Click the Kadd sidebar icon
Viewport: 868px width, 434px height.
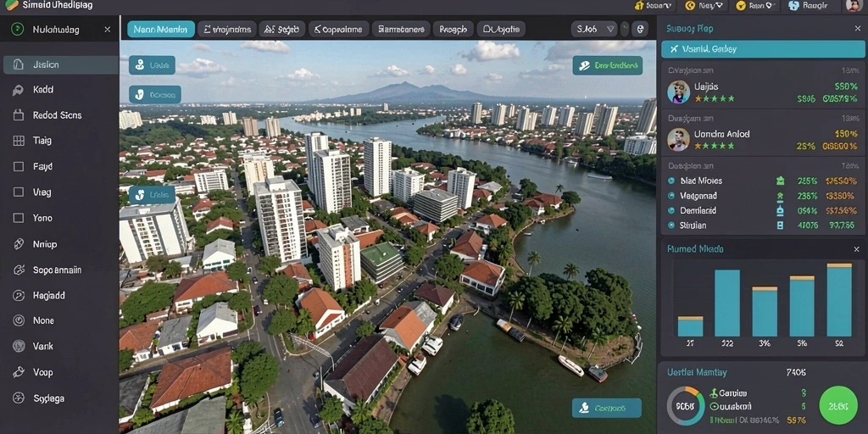[x=19, y=90]
